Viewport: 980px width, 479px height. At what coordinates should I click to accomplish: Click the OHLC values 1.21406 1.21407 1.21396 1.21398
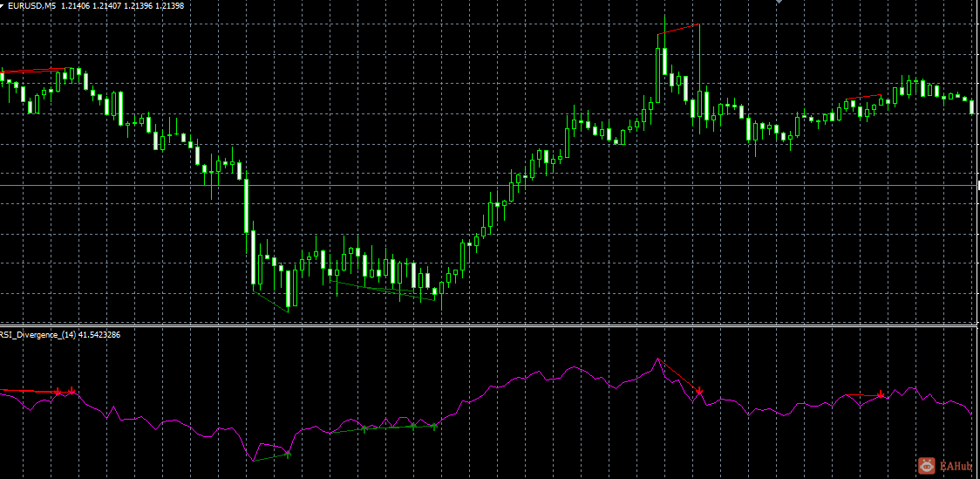coord(122,5)
